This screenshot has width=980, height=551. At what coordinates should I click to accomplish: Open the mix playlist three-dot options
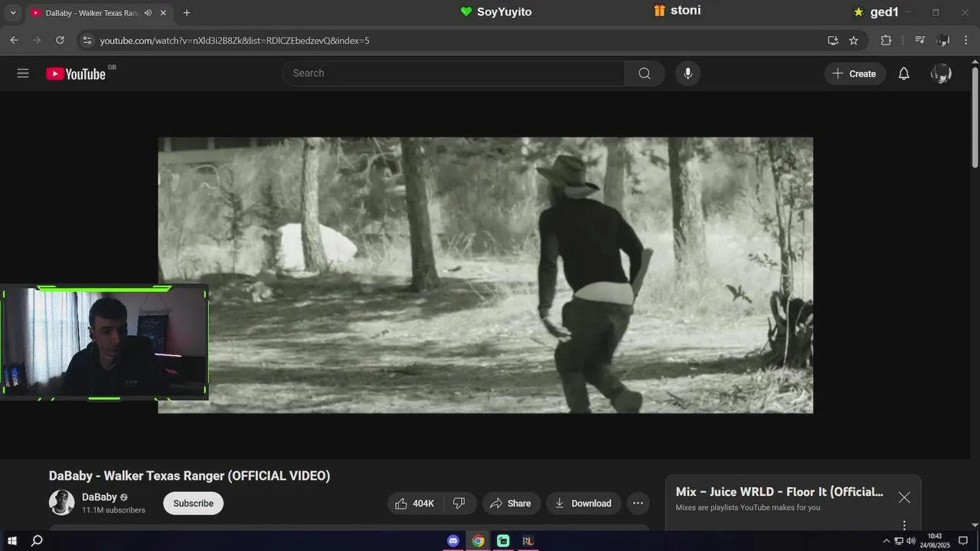[x=904, y=525]
